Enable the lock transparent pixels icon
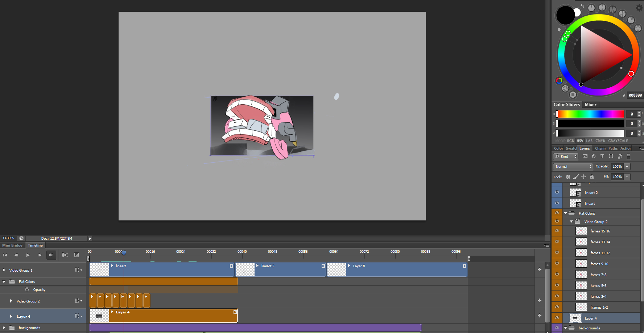 (567, 177)
